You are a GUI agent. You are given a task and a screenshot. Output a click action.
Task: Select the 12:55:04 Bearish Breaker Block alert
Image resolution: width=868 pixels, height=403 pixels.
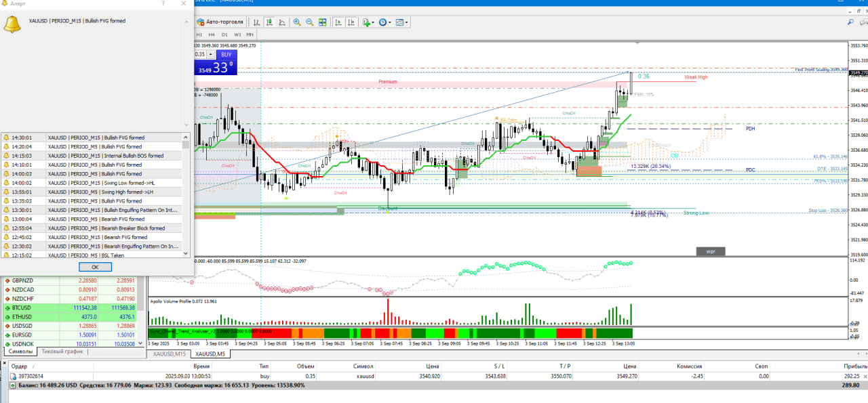tap(92, 228)
